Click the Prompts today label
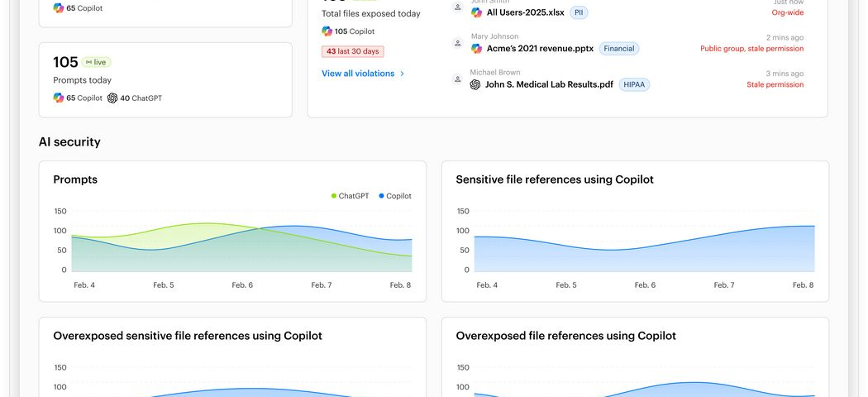868x397 pixels. tap(82, 80)
